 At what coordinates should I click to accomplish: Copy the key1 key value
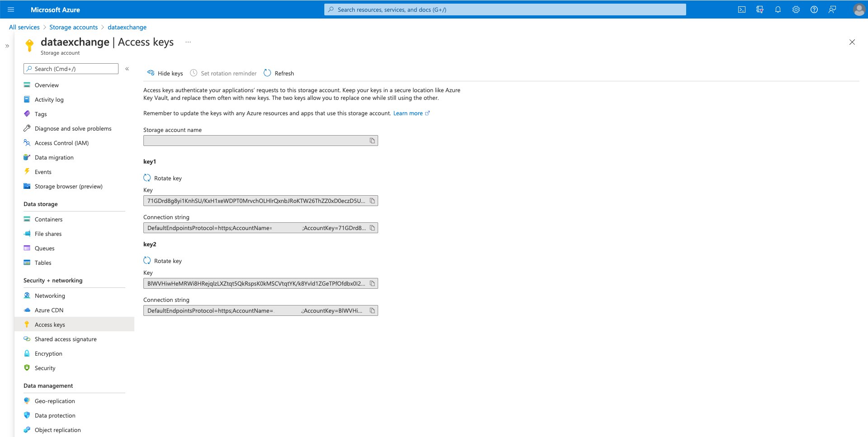coord(372,201)
